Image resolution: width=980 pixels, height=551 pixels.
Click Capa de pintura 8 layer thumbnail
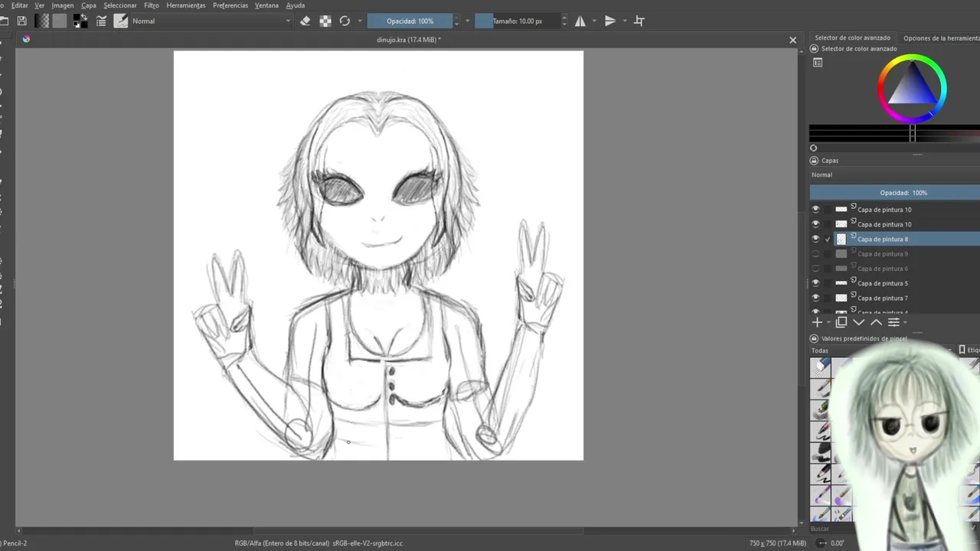coord(841,239)
